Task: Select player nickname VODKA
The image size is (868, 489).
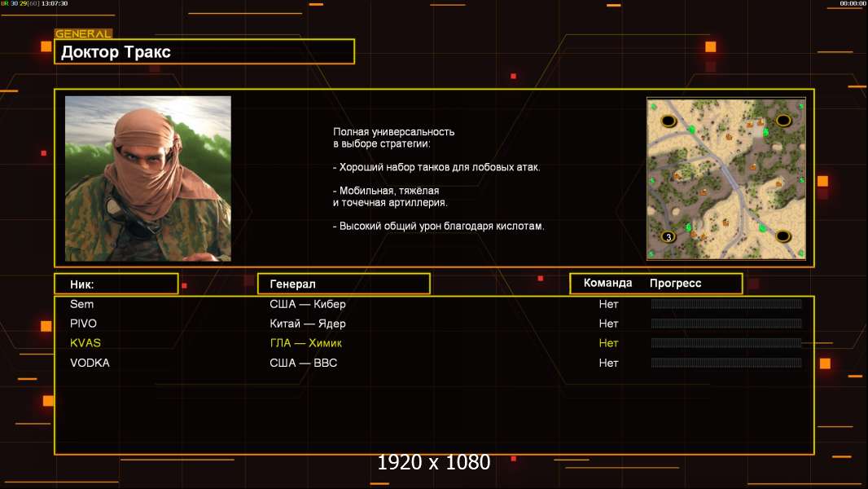Action: (90, 363)
